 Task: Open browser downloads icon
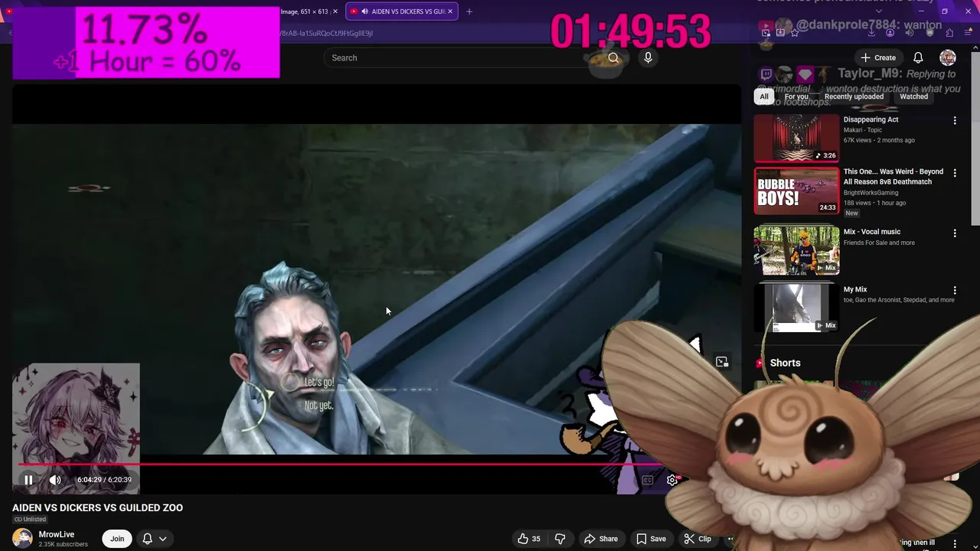click(871, 33)
